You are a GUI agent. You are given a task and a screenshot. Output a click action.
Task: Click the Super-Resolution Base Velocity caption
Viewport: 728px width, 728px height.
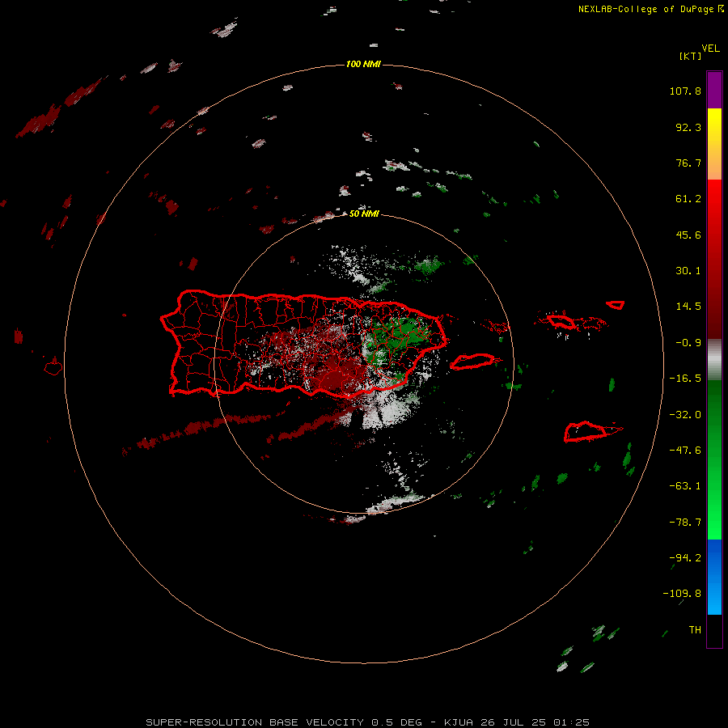(x=368, y=722)
